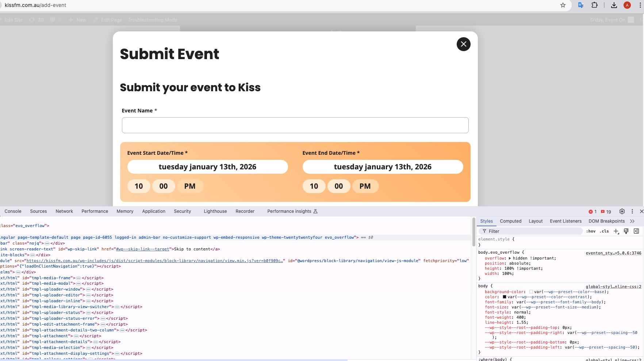Screen dimensions: 644x361
Task: Expand the overflow property disclosure triangle
Action: 510,258
